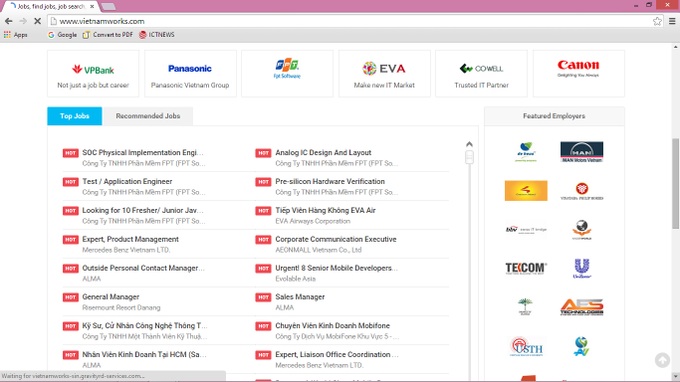Open Looking for 10 Fresher/ Junior Jav... job
This screenshot has height=382, width=680.
[x=142, y=210]
